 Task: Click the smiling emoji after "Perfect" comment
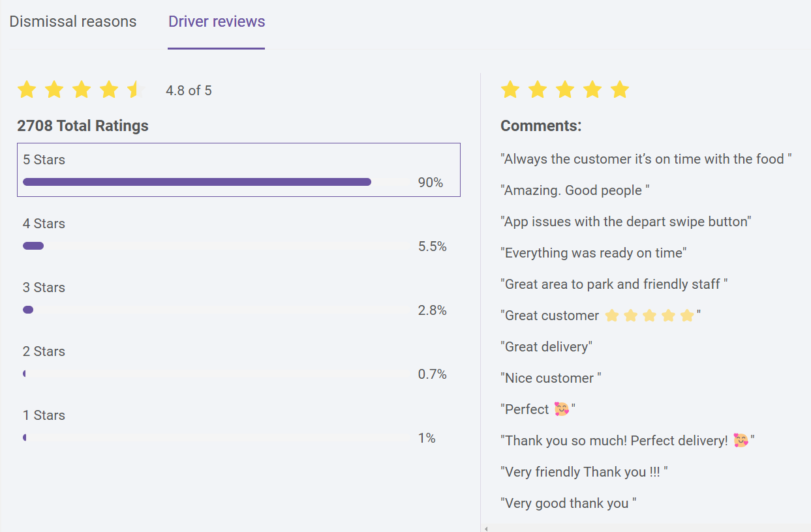point(561,409)
